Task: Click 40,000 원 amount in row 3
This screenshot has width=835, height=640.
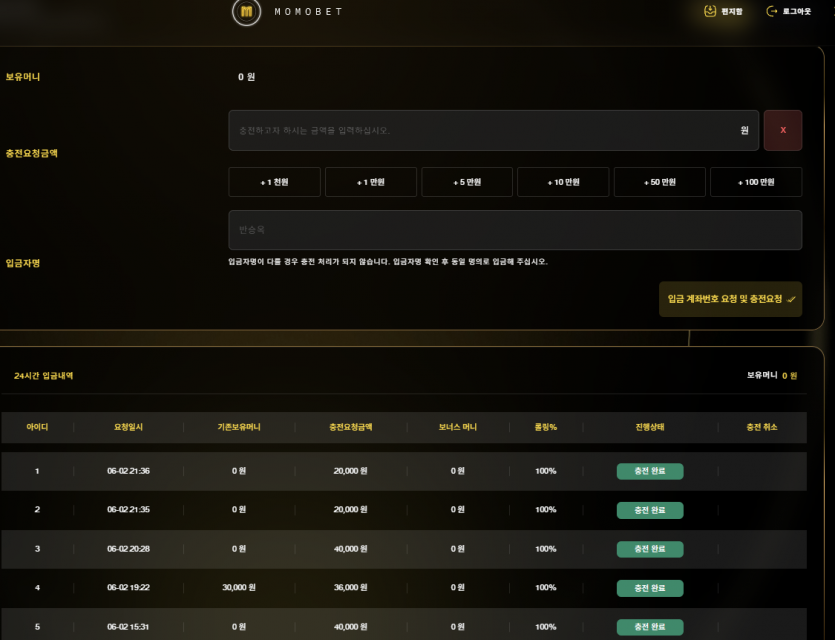Action: point(350,549)
